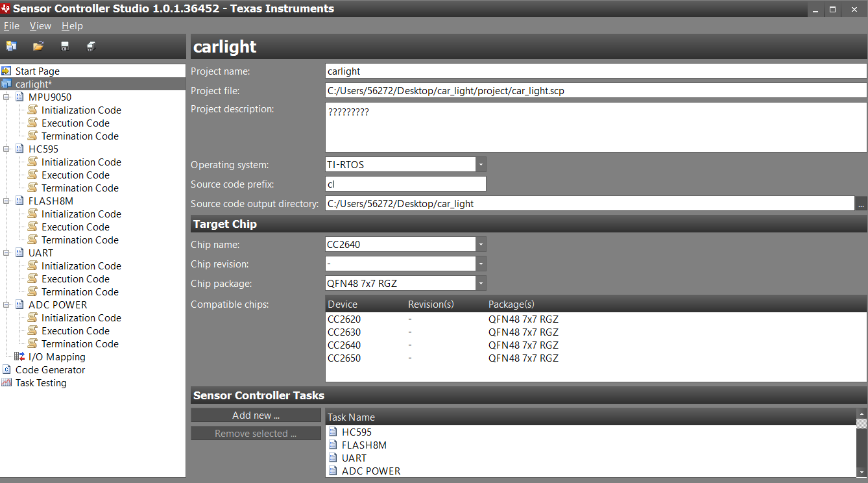Click the ADC POWER icon in Task Name list
Viewport: 868px width, 483px height.
333,471
